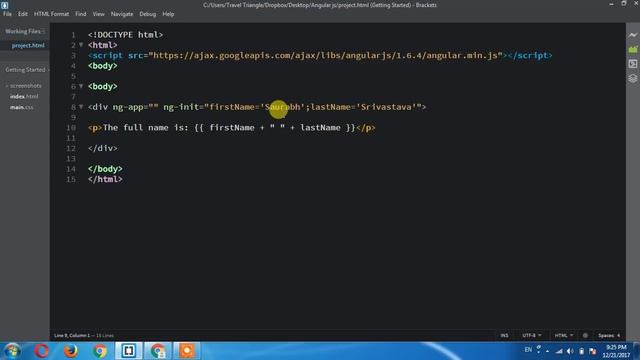
Task: Launch Firefox from the taskbar
Action: pyautogui.click(x=71, y=351)
